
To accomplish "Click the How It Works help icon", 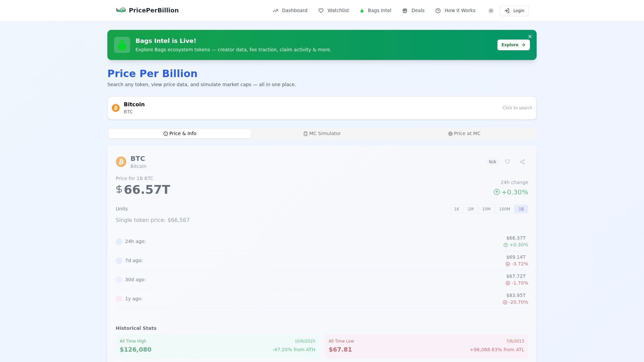I will [x=438, y=10].
